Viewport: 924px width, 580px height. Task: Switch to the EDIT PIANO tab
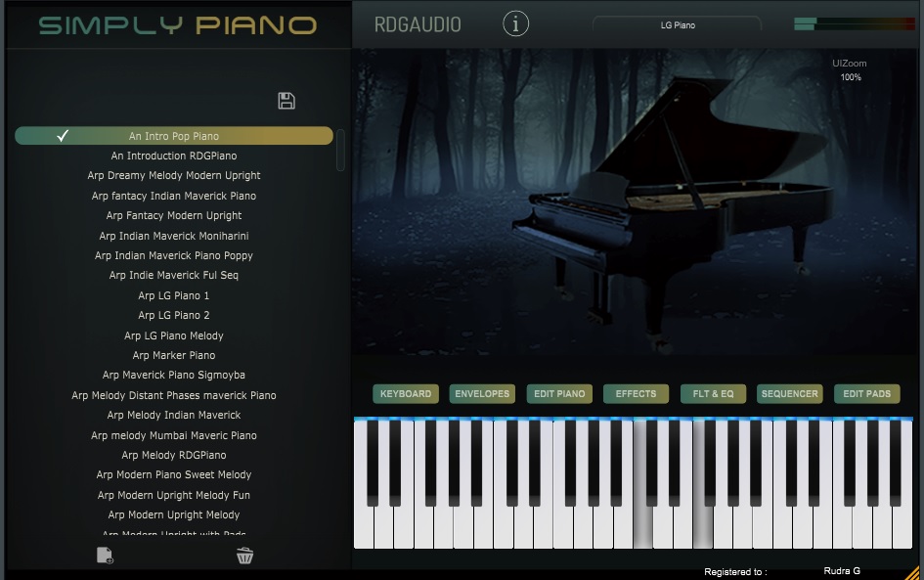(x=559, y=394)
